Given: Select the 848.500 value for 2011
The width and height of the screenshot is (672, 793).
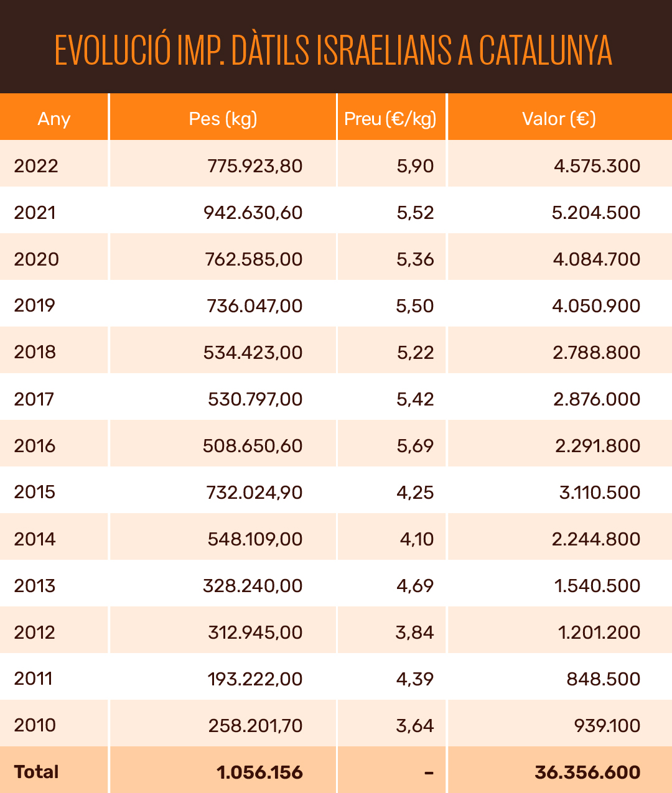Looking at the screenshot, I should (603, 679).
